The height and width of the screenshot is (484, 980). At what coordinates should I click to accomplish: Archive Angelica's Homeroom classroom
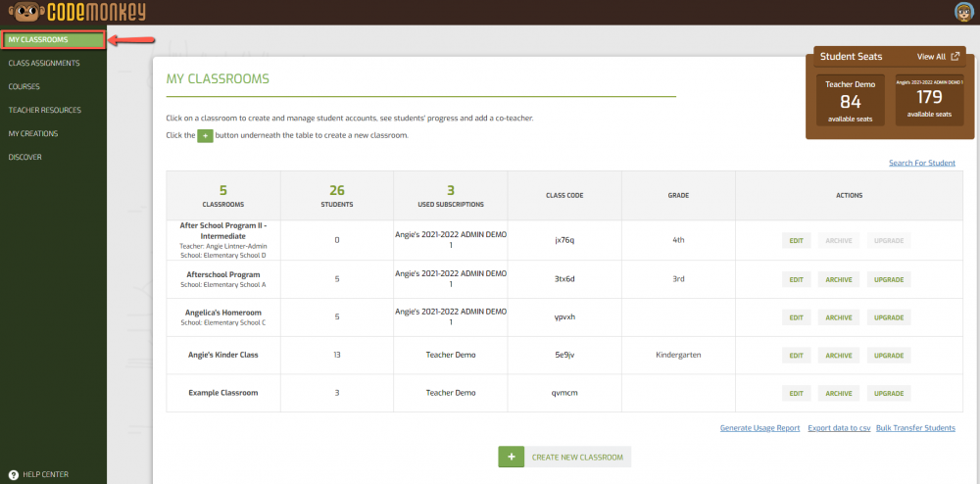click(x=839, y=317)
